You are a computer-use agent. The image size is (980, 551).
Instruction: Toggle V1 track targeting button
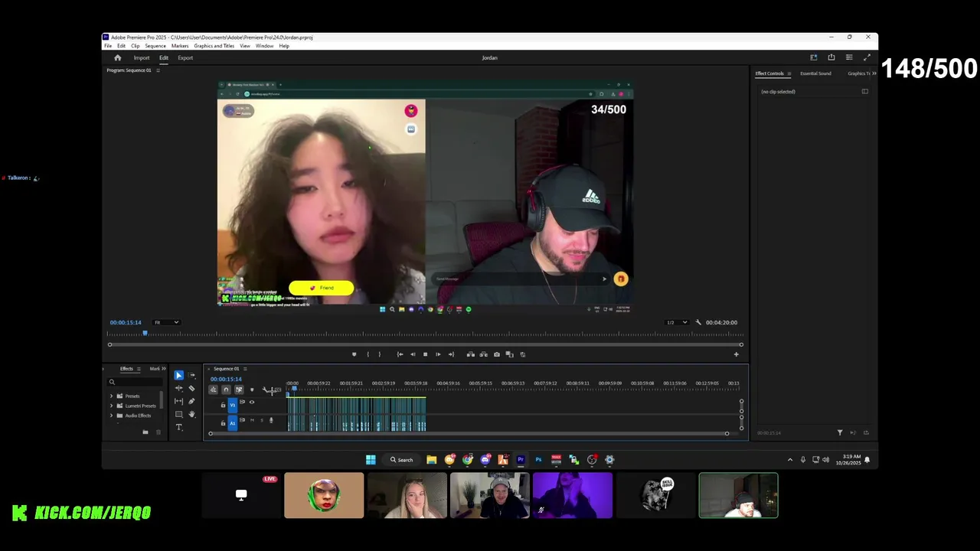[233, 405]
